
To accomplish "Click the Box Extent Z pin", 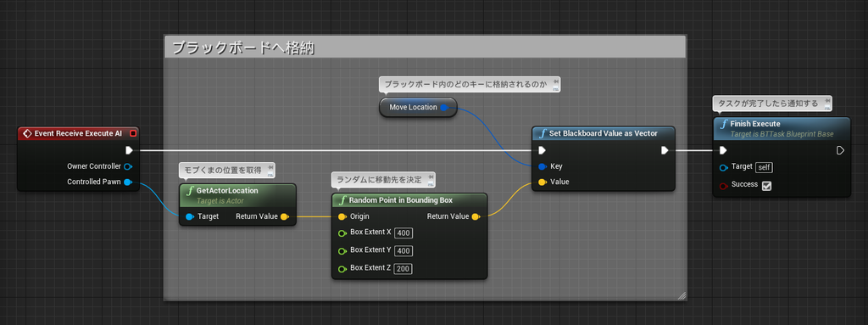I will (342, 268).
